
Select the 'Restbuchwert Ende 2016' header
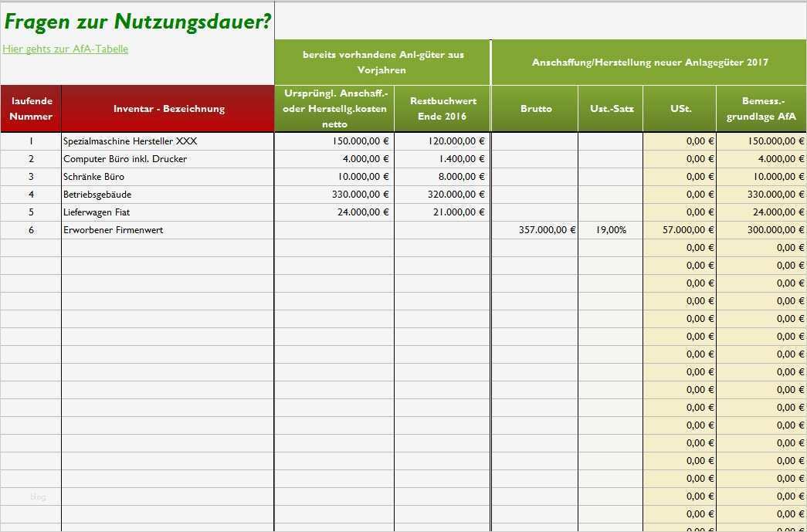(x=442, y=109)
